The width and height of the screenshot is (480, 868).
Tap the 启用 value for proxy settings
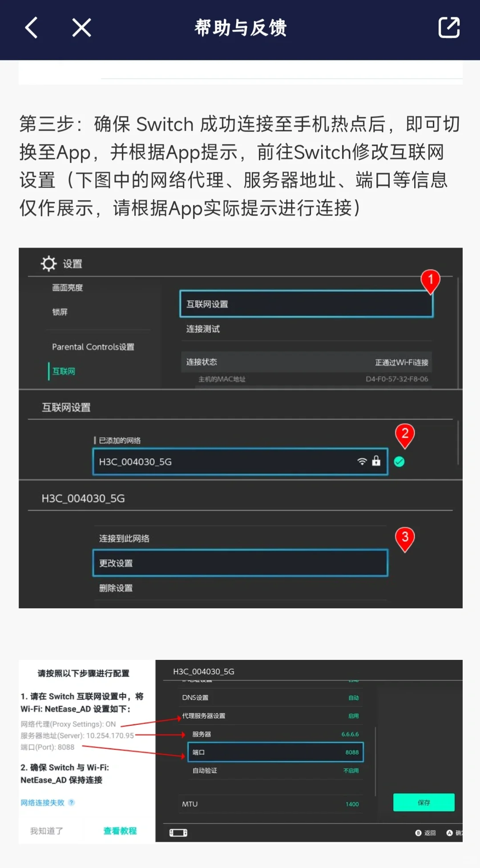point(354,716)
